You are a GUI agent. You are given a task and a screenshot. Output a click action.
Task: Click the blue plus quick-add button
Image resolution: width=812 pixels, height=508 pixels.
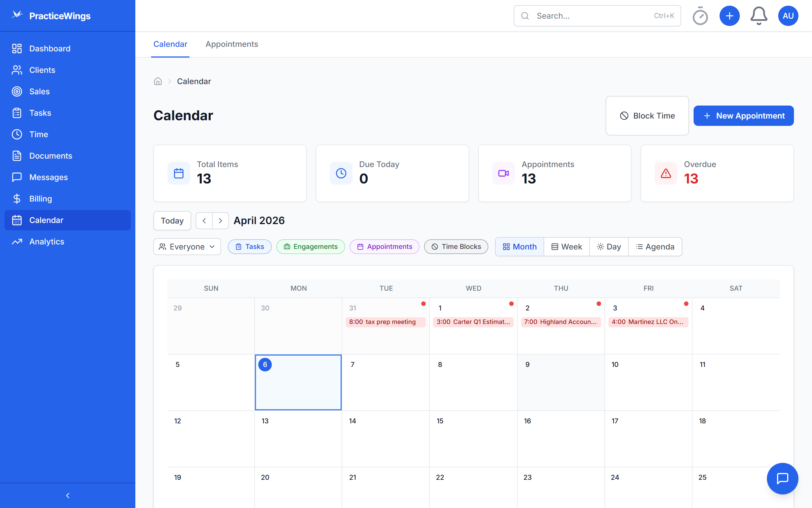(729, 16)
